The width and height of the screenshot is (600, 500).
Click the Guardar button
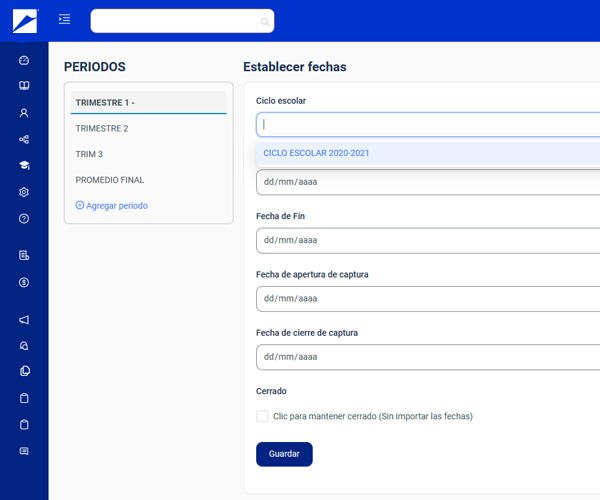(284, 454)
